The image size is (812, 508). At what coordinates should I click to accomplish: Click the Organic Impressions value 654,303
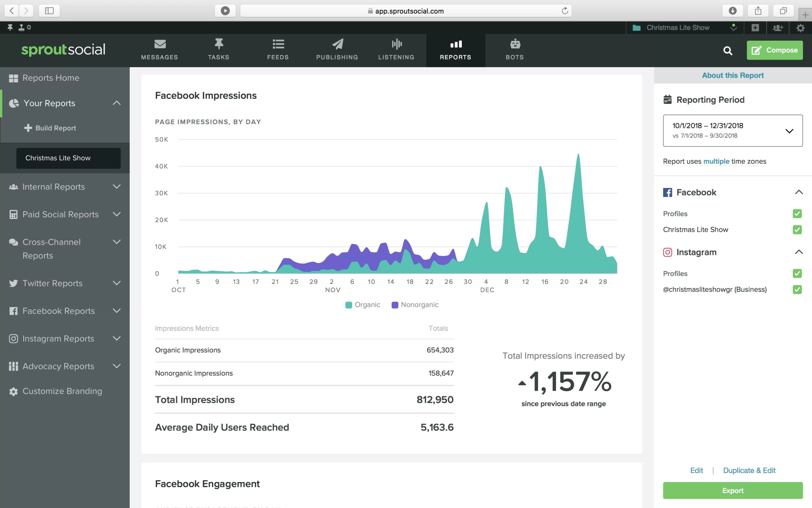point(440,350)
